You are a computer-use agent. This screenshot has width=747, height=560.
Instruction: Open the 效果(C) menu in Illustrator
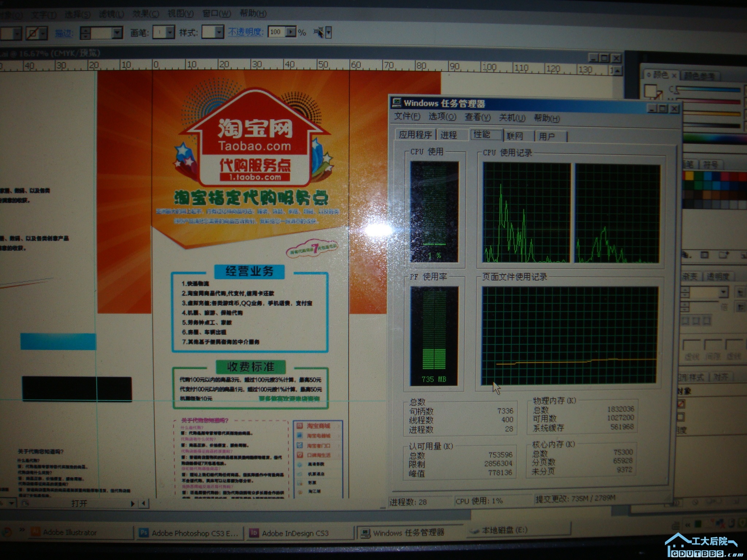pos(145,14)
